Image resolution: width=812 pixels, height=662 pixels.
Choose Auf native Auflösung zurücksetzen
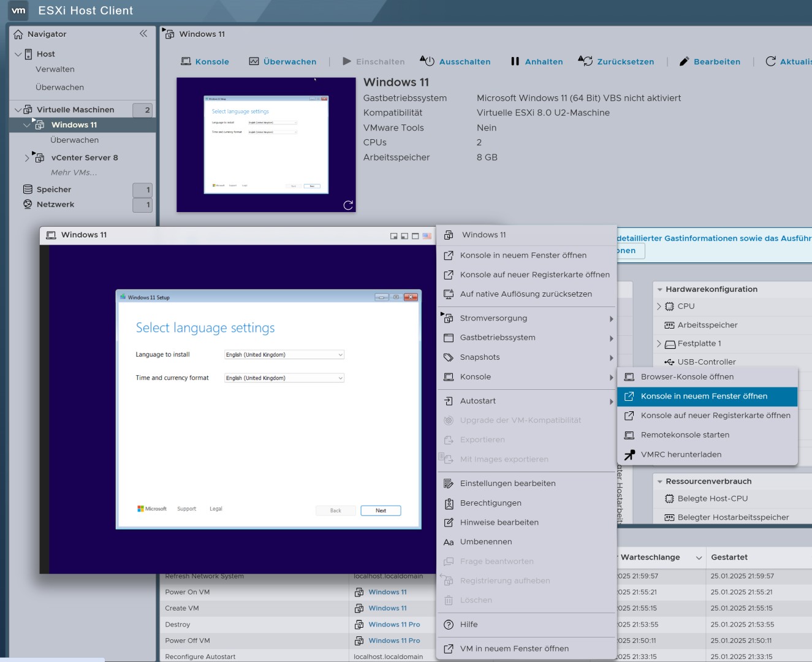527,294
